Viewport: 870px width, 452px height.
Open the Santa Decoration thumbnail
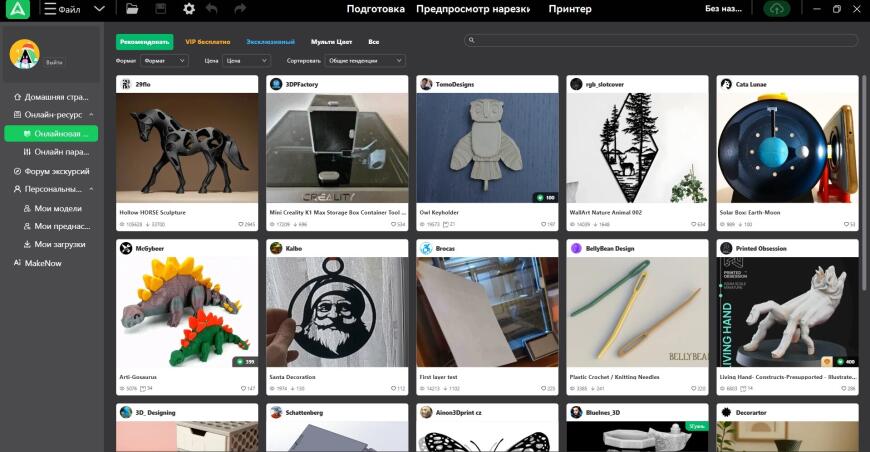pos(337,312)
